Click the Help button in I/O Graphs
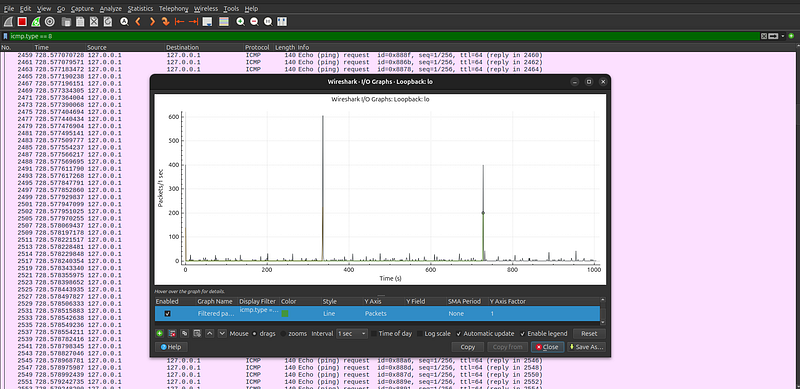Screen dimensions: 800x389 pyautogui.click(x=171, y=347)
